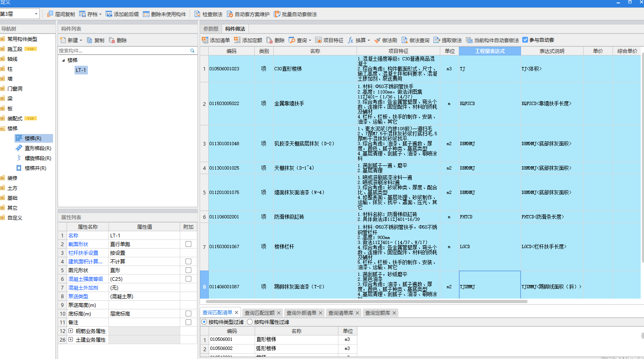
Task: Click 删除未使用构件 icon
Action: pos(146,14)
